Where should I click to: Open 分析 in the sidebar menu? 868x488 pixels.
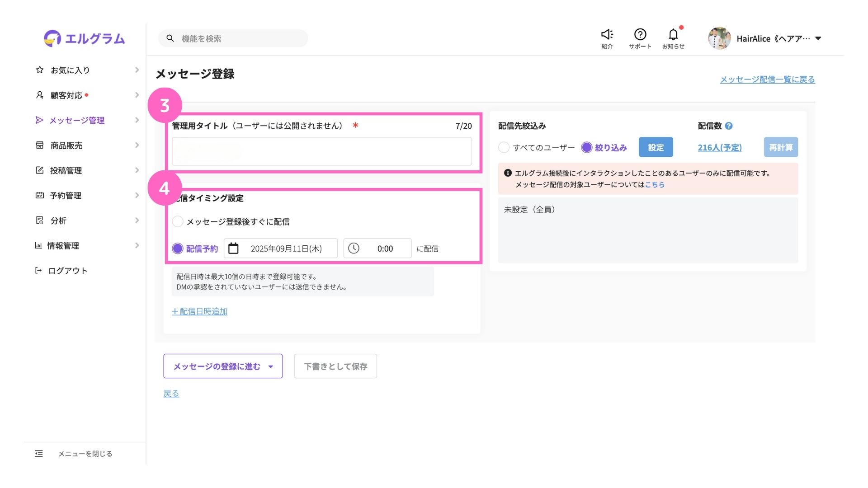click(x=58, y=221)
